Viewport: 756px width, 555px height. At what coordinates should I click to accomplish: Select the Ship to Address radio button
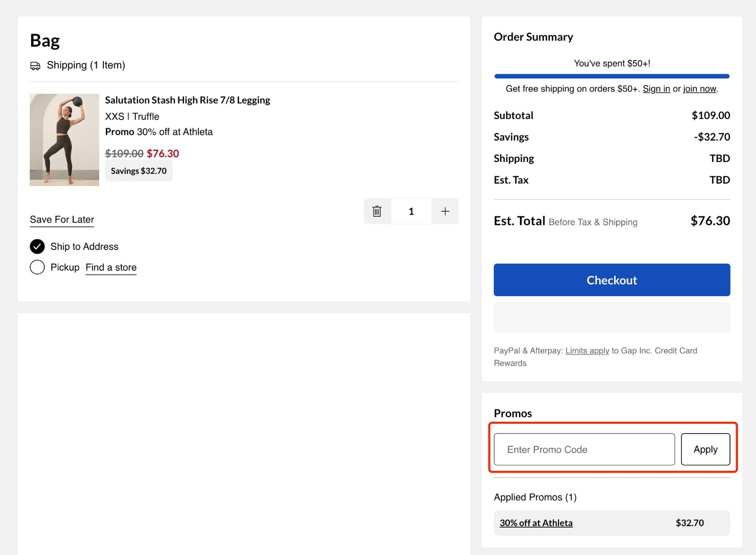(x=37, y=246)
